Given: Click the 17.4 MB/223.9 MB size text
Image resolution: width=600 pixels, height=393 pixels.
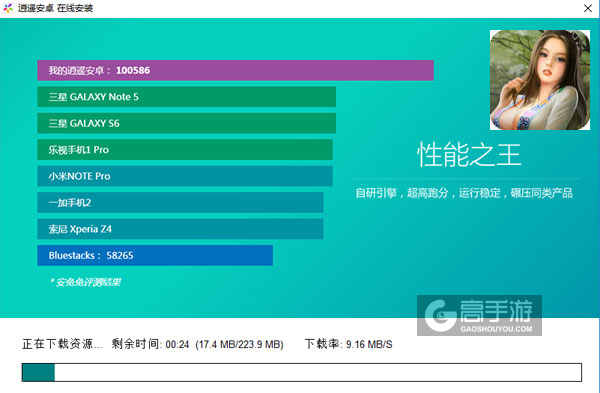Looking at the screenshot, I should tap(240, 345).
